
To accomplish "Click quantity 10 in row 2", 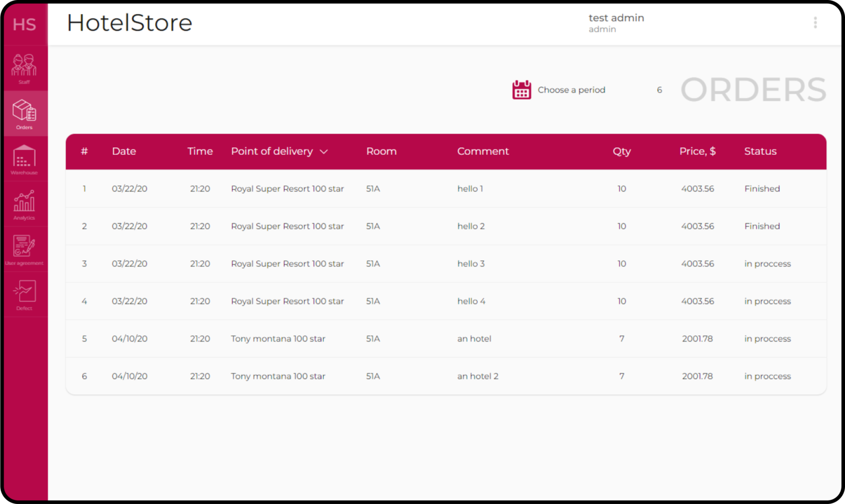I will pyautogui.click(x=622, y=226).
